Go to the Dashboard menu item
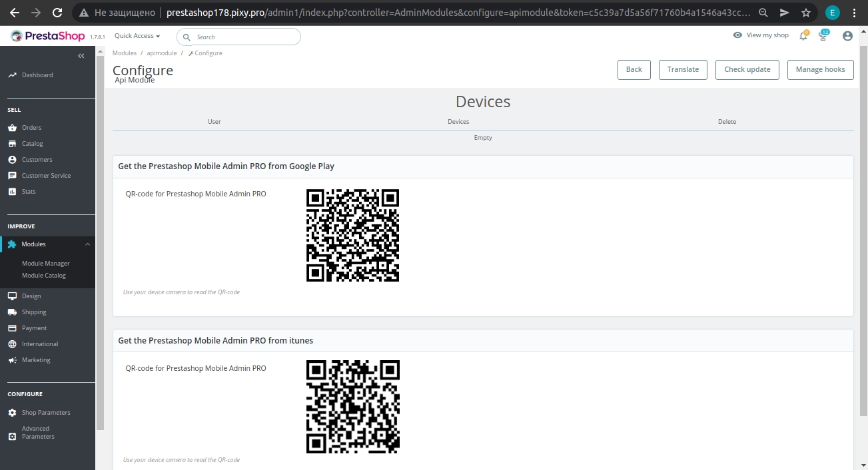 point(37,75)
